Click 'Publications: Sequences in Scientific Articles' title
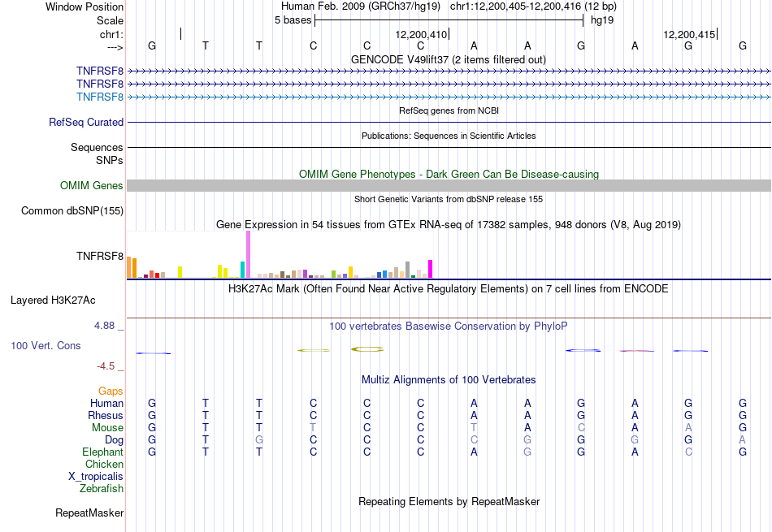Screen dimensions: 772x532 [449, 136]
